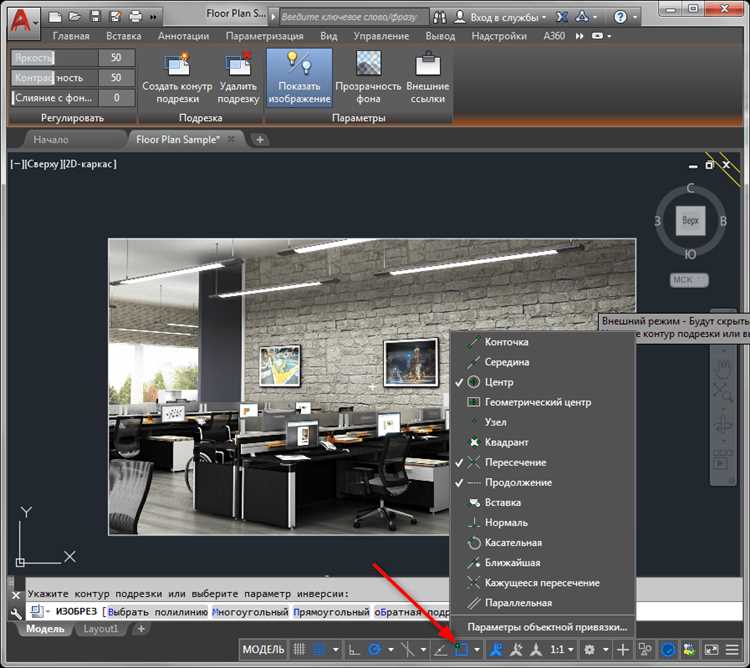Click the object snap icon in status bar
750x668 pixels.
coord(461,650)
